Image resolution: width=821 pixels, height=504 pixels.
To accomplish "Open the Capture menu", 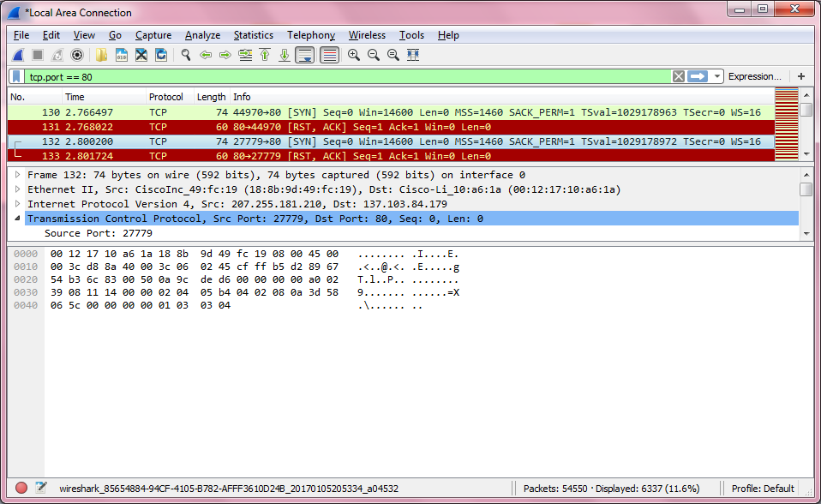I will tap(153, 35).
